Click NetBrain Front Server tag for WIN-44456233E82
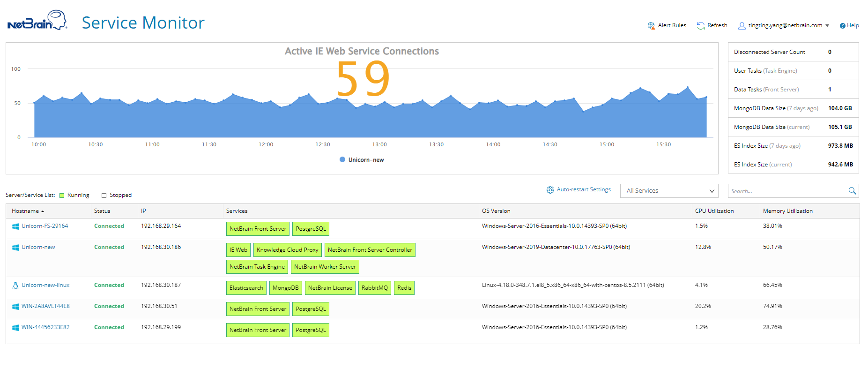Viewport: 868px width, 369px height. click(258, 330)
